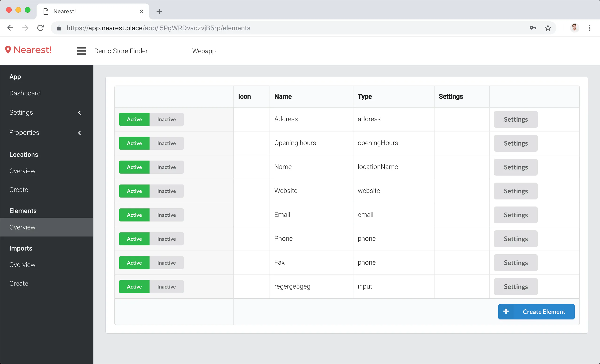Open the Chrome profile avatar
The width and height of the screenshot is (600, 364).
click(x=574, y=28)
